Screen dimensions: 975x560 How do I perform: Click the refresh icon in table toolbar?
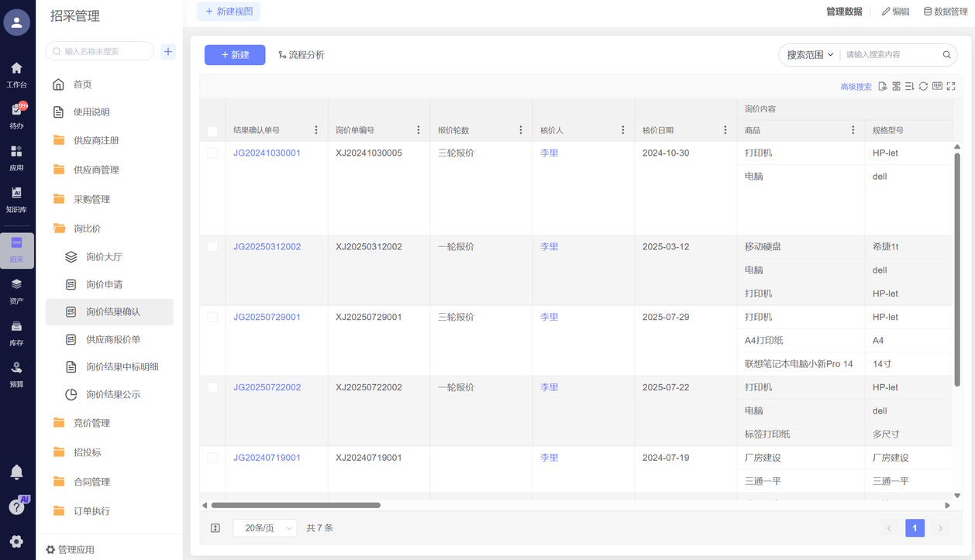(923, 87)
